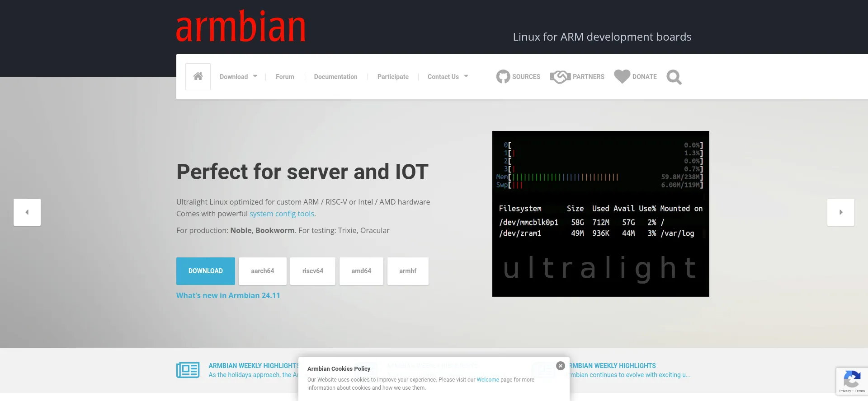The height and width of the screenshot is (401, 868).
Task: Click reCAPTCHA Terms link
Action: pyautogui.click(x=860, y=391)
